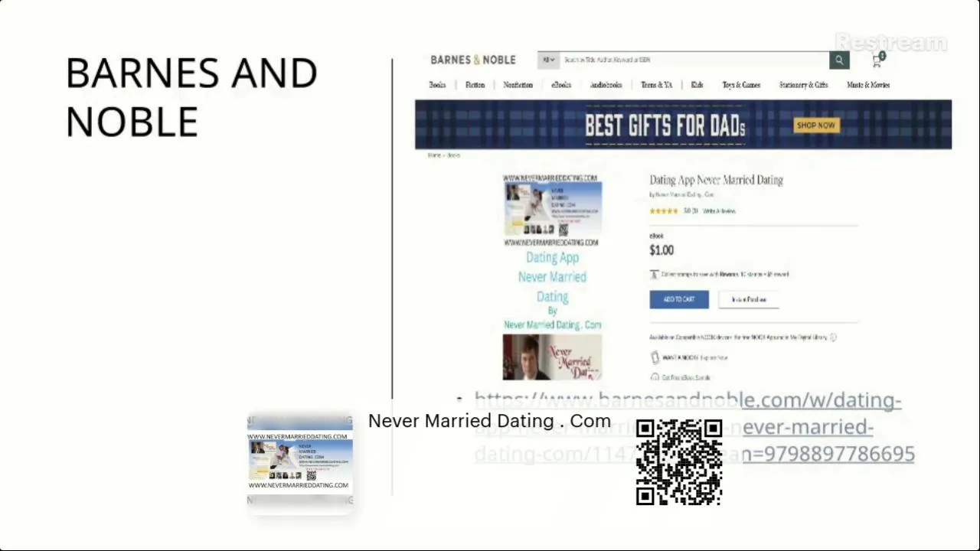Open the Books menu
980x551 pixels.
(437, 85)
